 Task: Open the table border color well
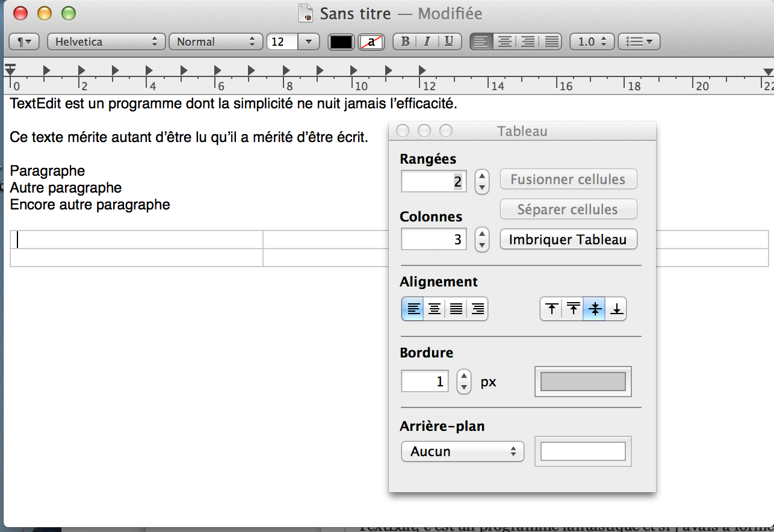583,382
